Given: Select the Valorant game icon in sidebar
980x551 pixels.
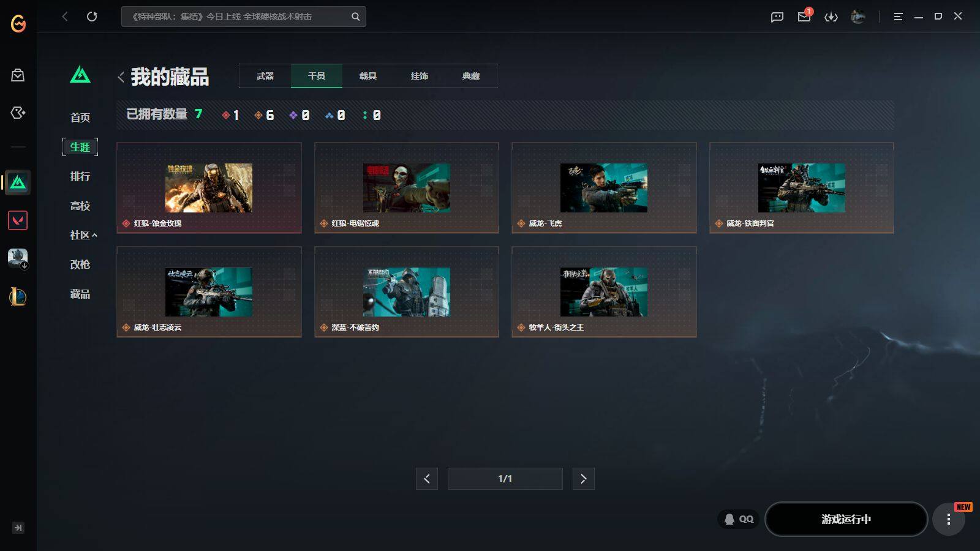Looking at the screenshot, I should coord(18,220).
